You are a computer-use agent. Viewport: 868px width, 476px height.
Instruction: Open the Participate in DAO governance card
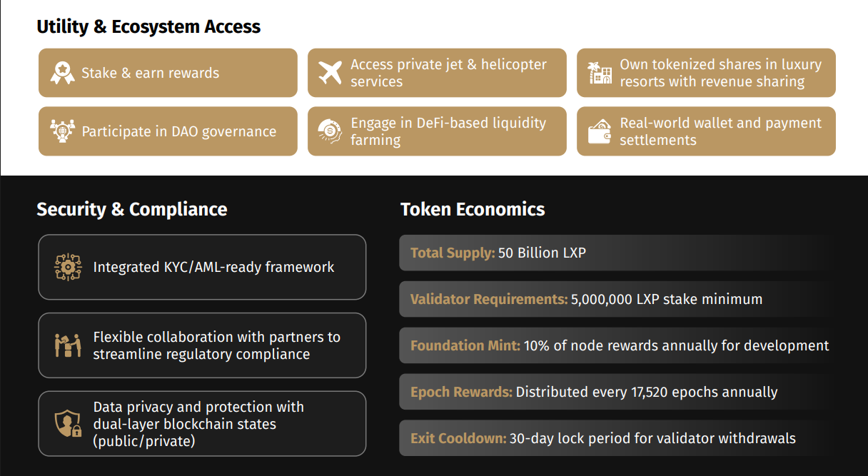point(168,131)
